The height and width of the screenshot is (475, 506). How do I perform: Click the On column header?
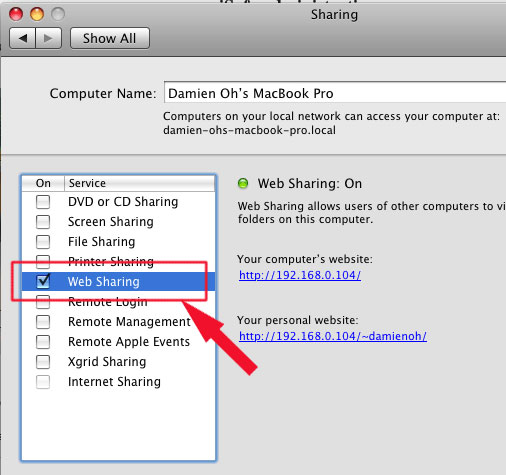point(43,183)
